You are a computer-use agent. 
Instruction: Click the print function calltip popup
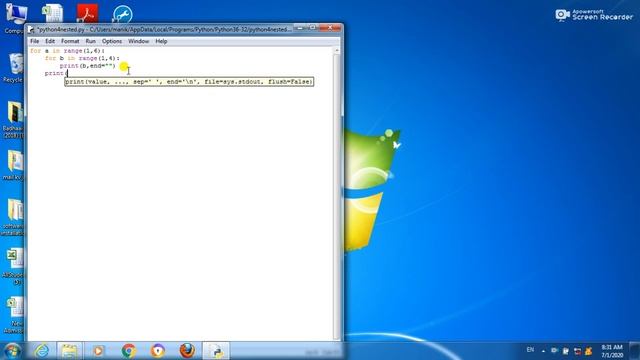(x=189, y=82)
